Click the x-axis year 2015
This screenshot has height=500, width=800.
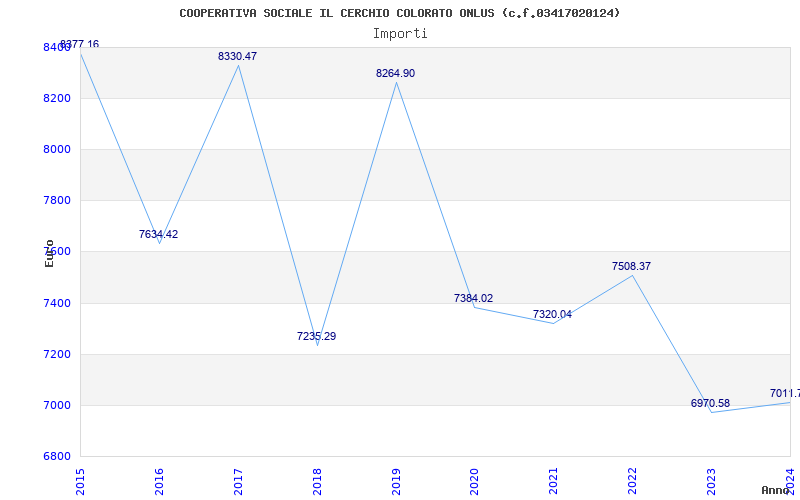80,482
